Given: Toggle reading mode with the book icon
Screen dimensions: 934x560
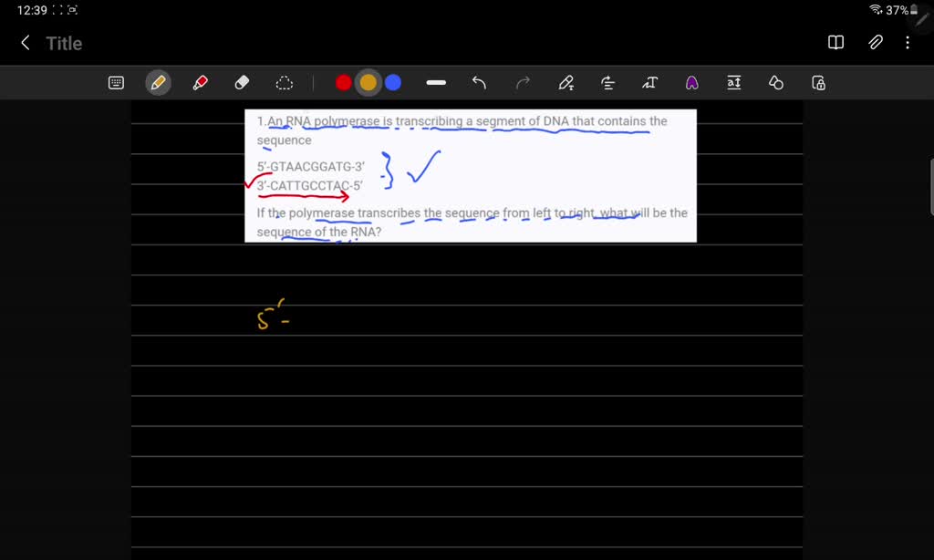Looking at the screenshot, I should tap(835, 42).
